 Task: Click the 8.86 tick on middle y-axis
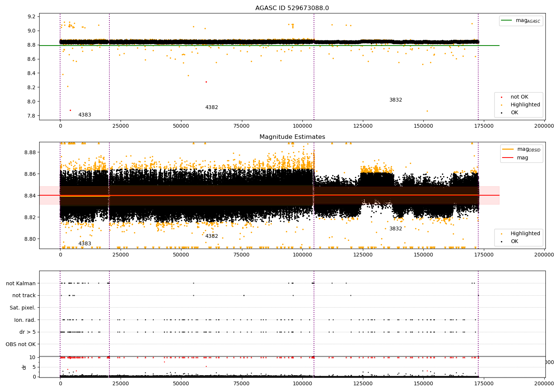pyautogui.click(x=30, y=174)
